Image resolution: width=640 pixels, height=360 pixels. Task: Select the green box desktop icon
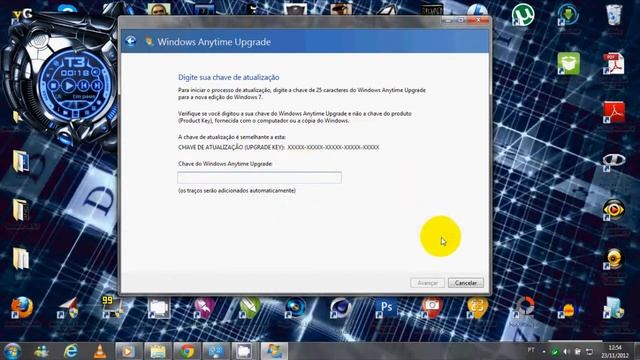[568, 64]
